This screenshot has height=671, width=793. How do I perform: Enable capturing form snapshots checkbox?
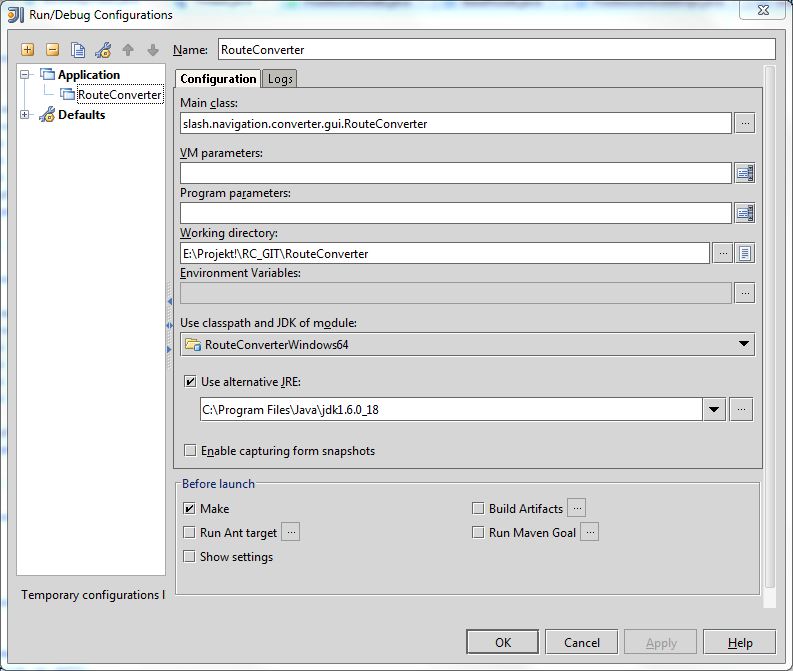[x=191, y=451]
